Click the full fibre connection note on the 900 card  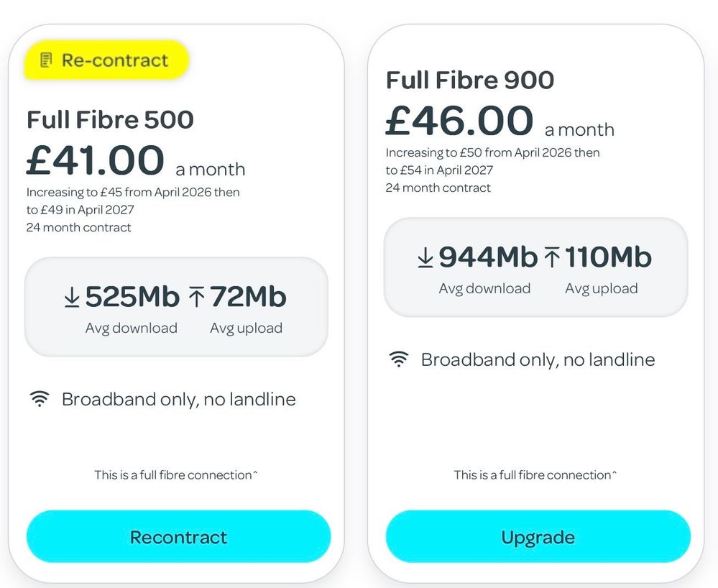[x=535, y=475]
